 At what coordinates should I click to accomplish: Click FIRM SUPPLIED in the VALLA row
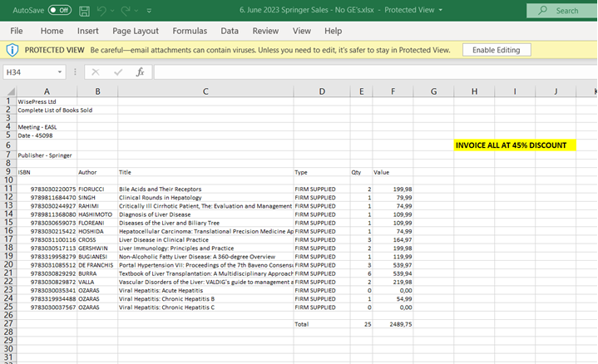322,282
